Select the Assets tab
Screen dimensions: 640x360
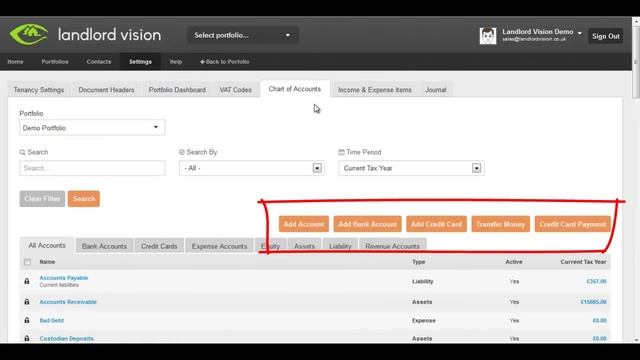click(x=304, y=246)
